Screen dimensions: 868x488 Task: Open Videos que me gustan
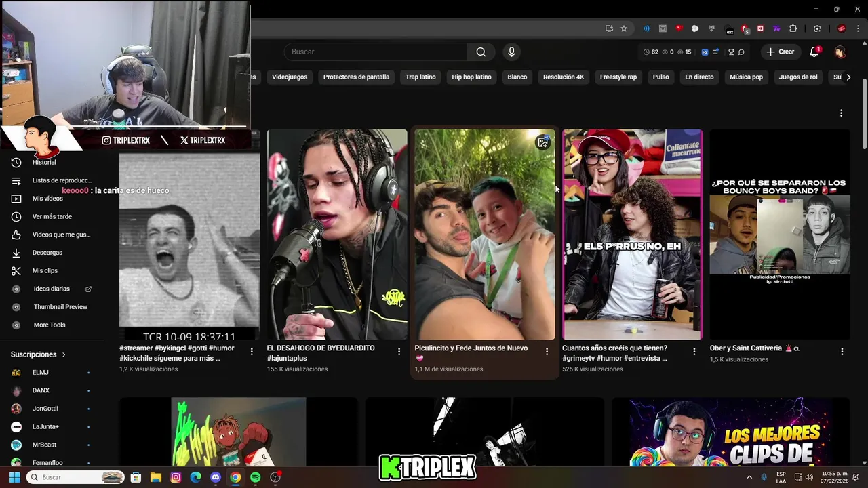(x=52, y=235)
